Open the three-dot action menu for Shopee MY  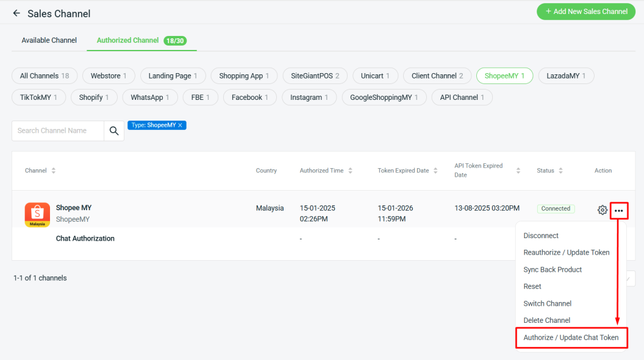(x=619, y=211)
